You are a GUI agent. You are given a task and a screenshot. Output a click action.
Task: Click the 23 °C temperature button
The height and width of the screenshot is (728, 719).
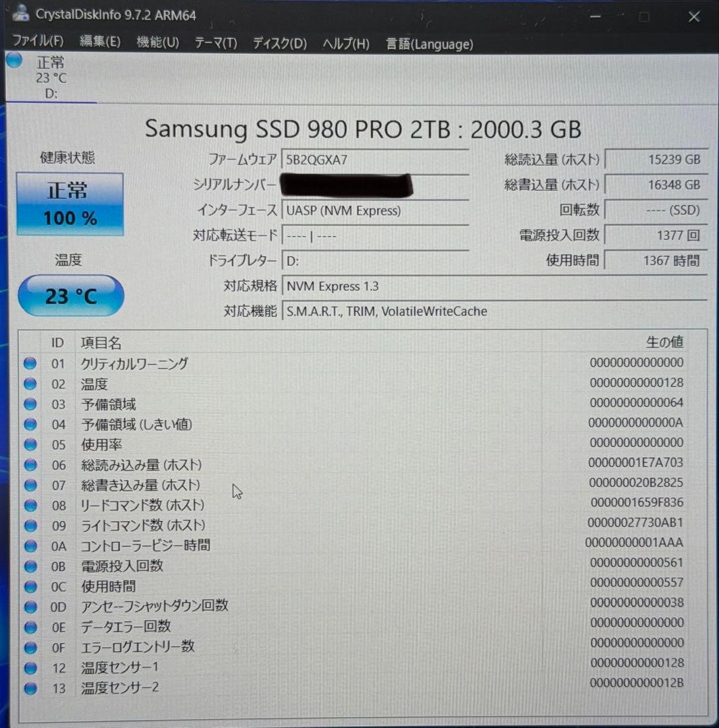70,295
